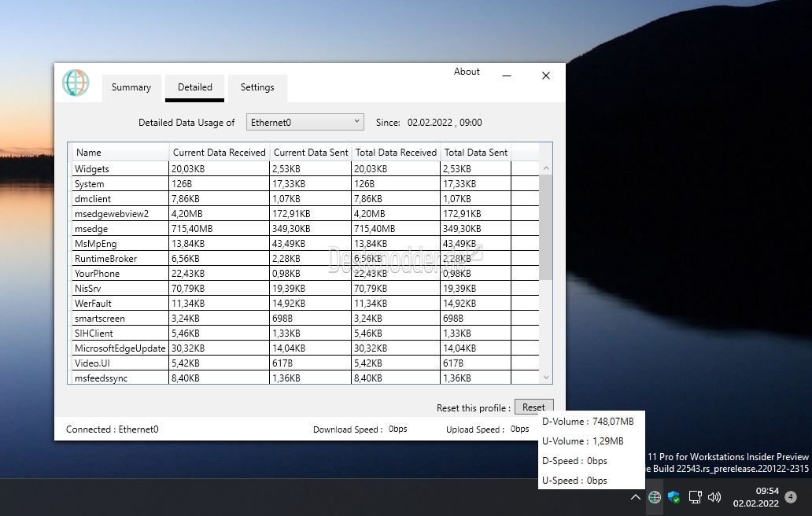Click the Connected : Ethernet0 status text
Viewport: 812px width, 516px height.
pos(113,429)
